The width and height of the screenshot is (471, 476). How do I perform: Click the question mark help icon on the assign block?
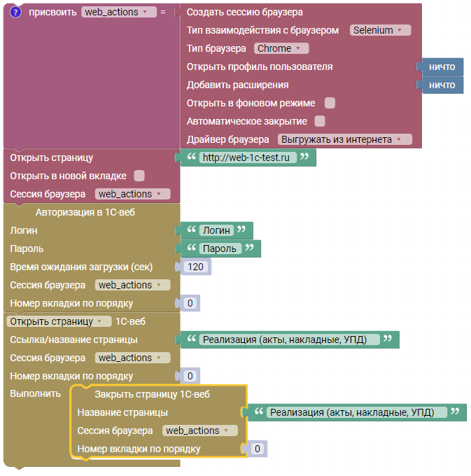[16, 12]
